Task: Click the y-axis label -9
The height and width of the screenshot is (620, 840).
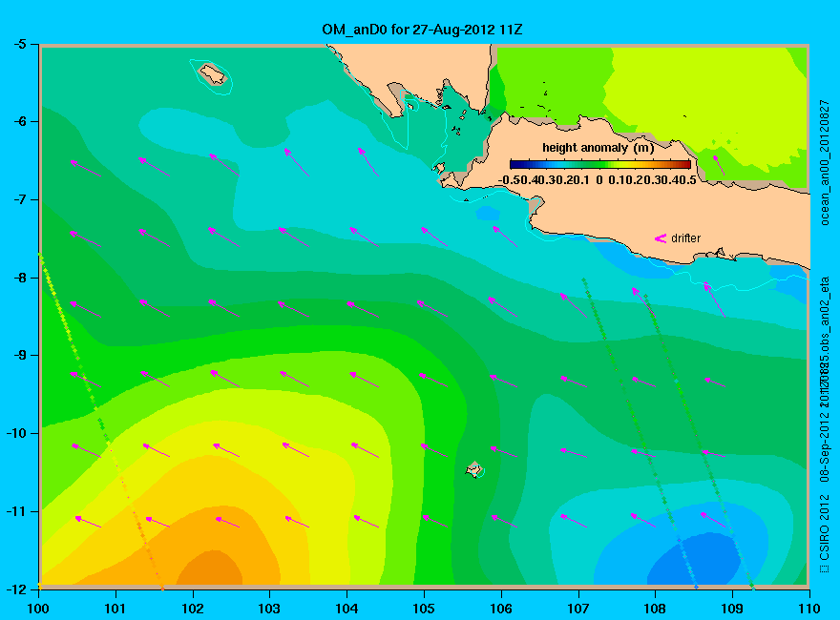Action: pos(19,355)
